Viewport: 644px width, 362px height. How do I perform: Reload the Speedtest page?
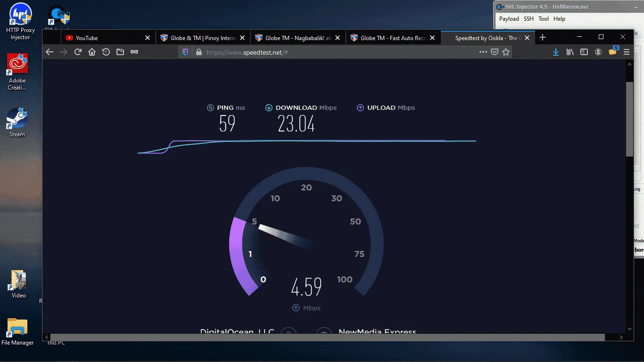[78, 52]
